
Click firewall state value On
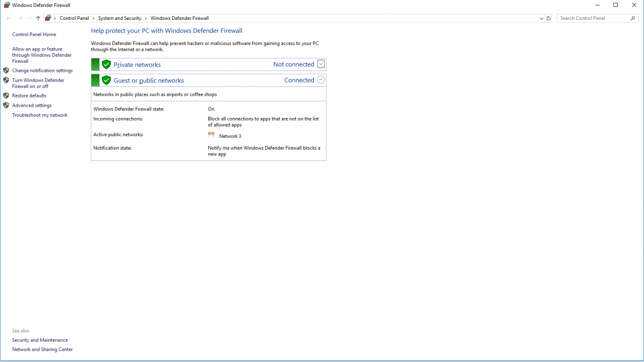tap(211, 109)
